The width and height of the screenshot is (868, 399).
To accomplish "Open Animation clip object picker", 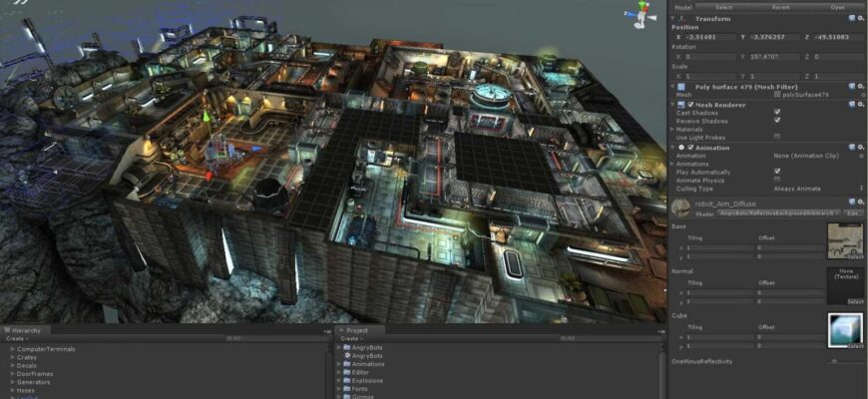I will (863, 156).
